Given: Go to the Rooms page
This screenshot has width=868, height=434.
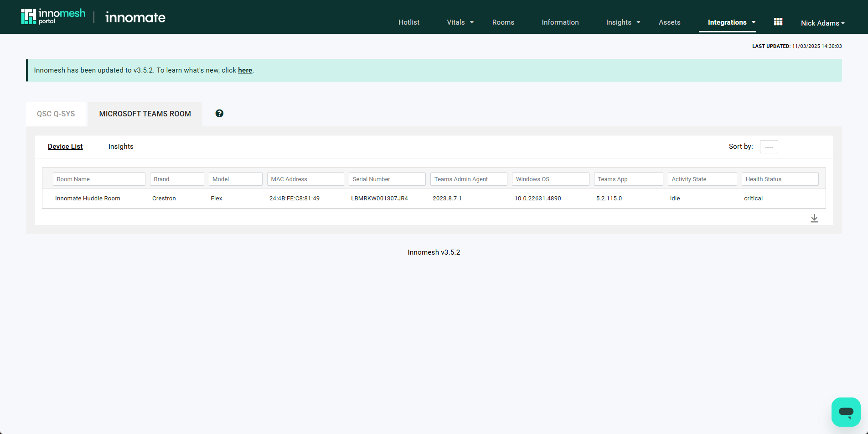Looking at the screenshot, I should [x=503, y=22].
